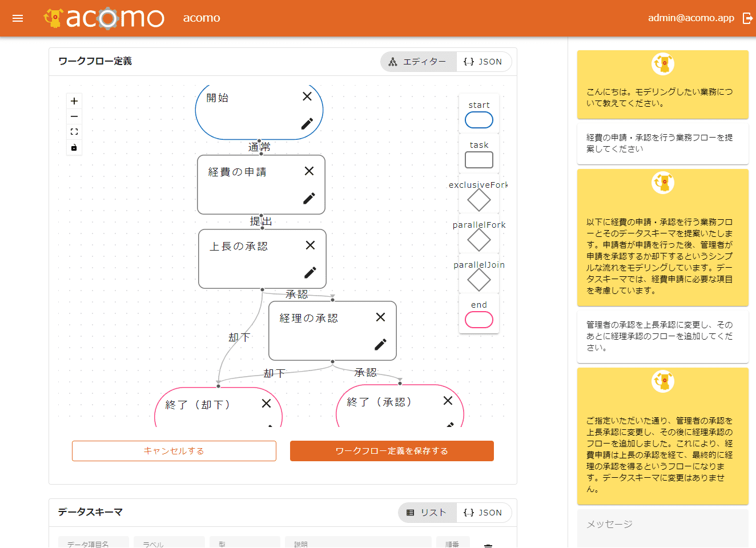Screen dimensions: 756x548
Task: Switch data schema to JSON view
Action: click(483, 513)
